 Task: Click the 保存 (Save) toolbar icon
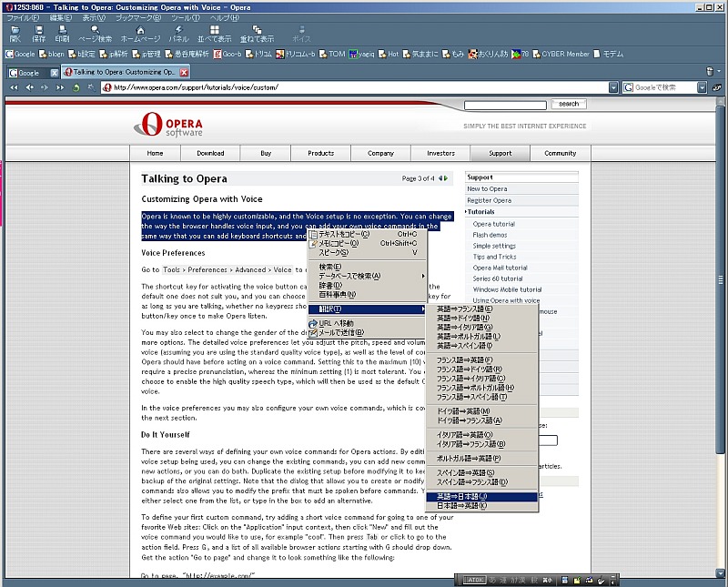(38, 34)
